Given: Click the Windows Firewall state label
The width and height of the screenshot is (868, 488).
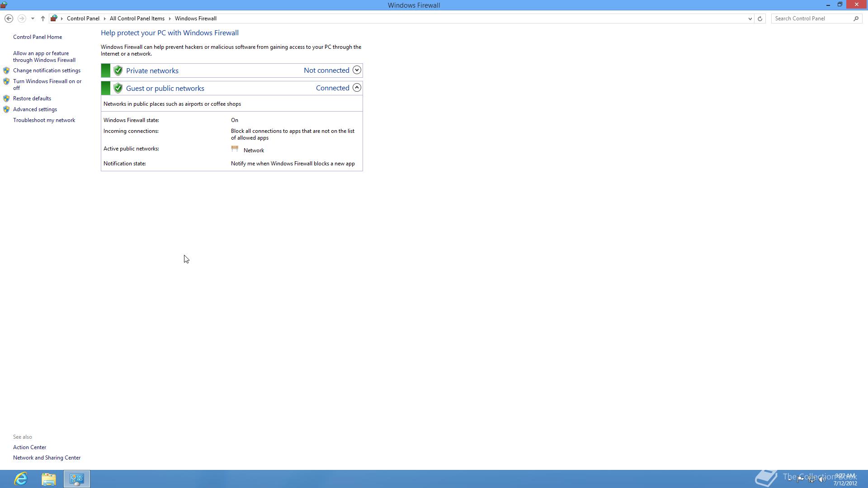Looking at the screenshot, I should (131, 120).
